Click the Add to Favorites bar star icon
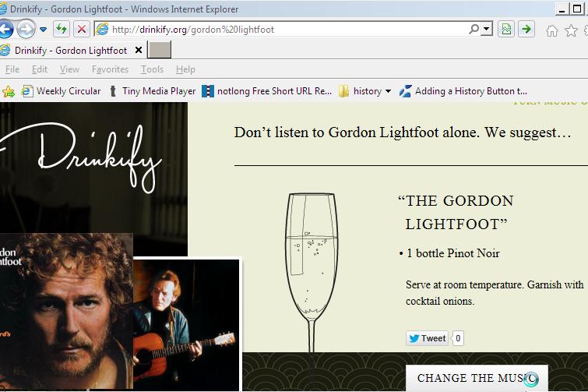The width and height of the screenshot is (588, 392). pos(9,91)
